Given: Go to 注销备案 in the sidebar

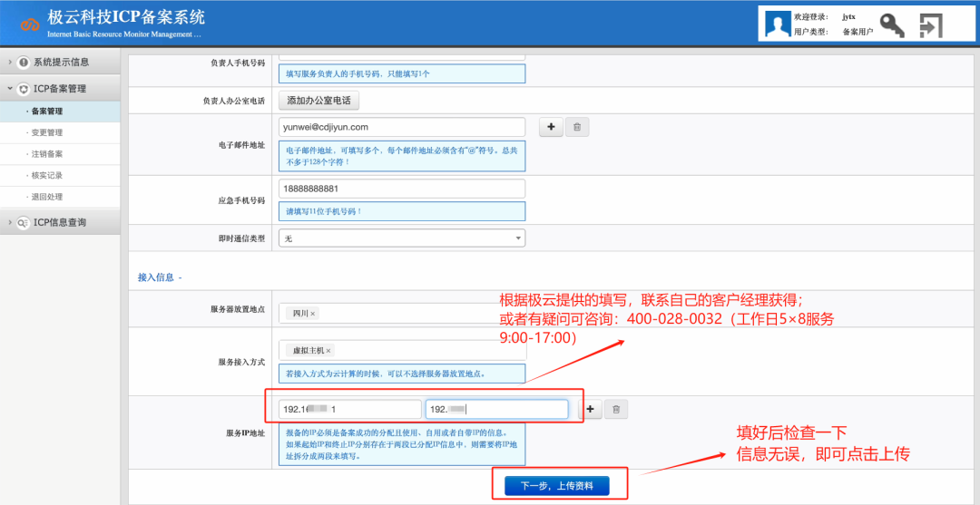Looking at the screenshot, I should (46, 154).
